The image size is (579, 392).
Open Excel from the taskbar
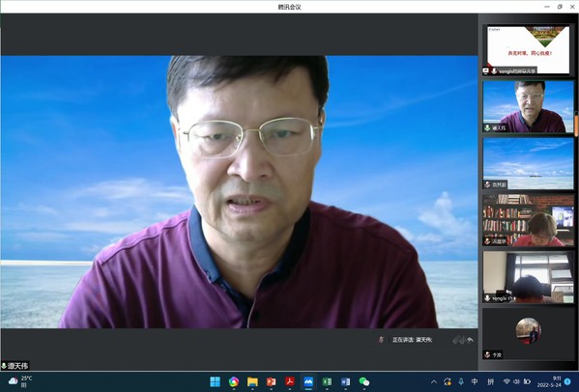point(327,381)
